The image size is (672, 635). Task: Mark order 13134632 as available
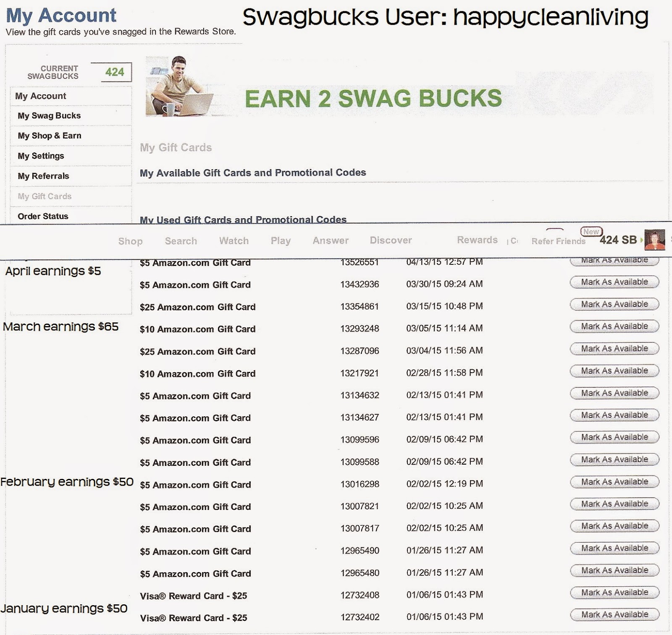pyautogui.click(x=614, y=393)
